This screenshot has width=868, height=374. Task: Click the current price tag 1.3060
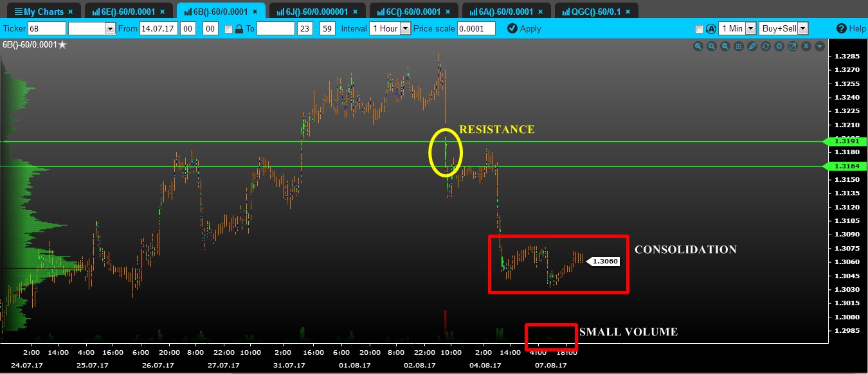tap(604, 262)
